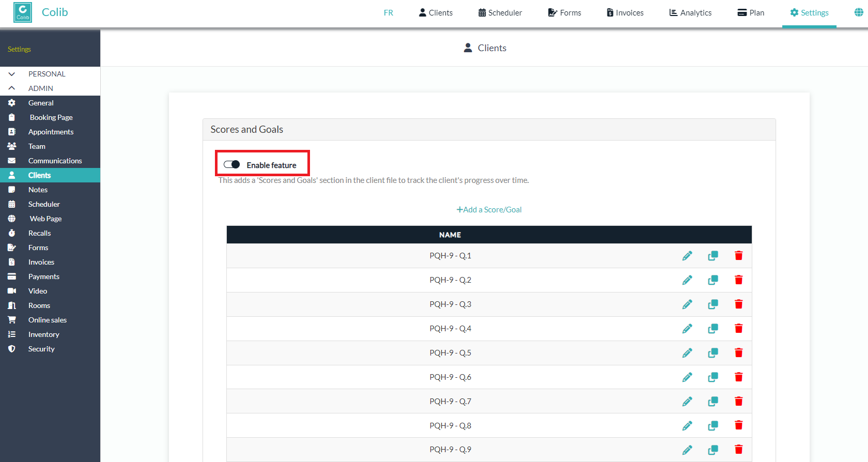Image resolution: width=868 pixels, height=462 pixels.
Task: Open Rooms settings in sidebar
Action: tap(50, 305)
